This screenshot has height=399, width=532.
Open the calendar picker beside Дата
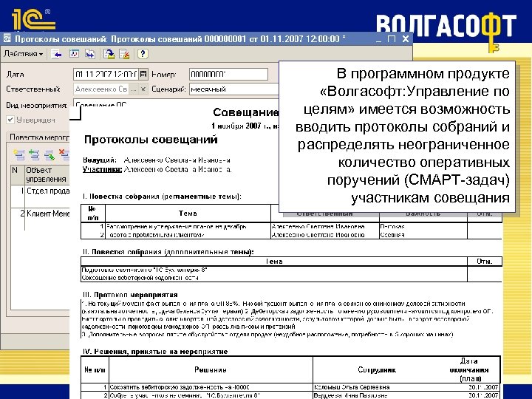click(x=143, y=74)
